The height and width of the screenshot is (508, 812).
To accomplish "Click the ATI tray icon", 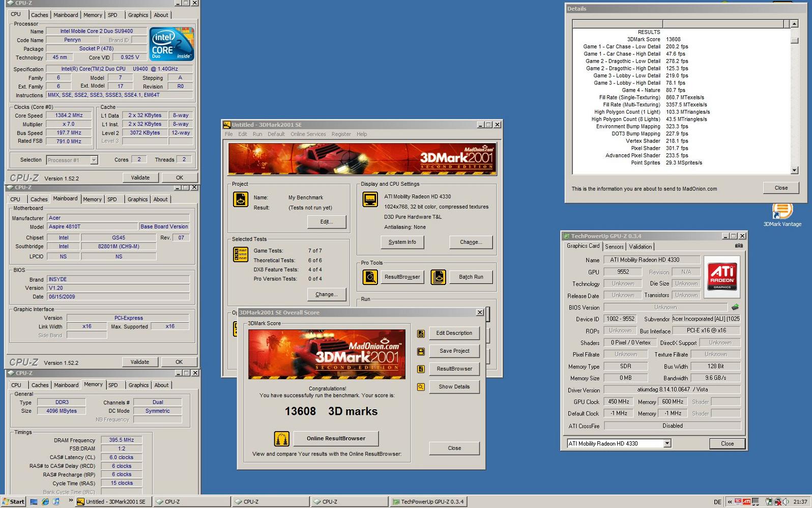I will [746, 502].
